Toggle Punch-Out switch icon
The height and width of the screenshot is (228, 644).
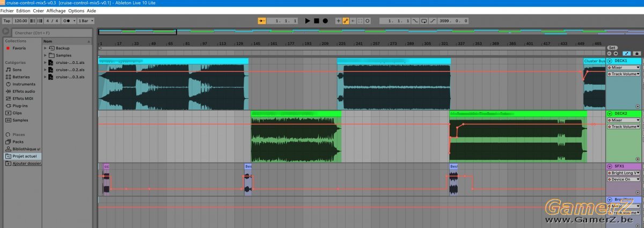pos(433,21)
